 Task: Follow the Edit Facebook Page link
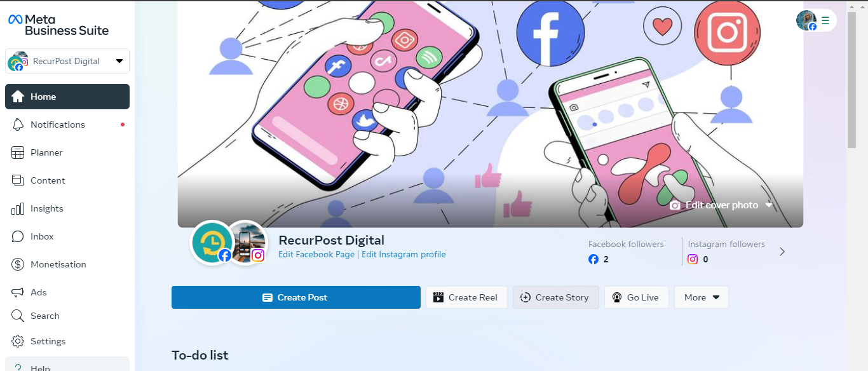click(x=316, y=255)
